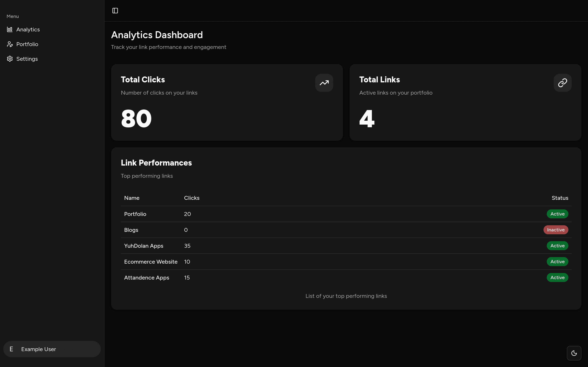Expand the Ecommerce Website row details
Viewport: 588px width, 367px height.
[151, 261]
